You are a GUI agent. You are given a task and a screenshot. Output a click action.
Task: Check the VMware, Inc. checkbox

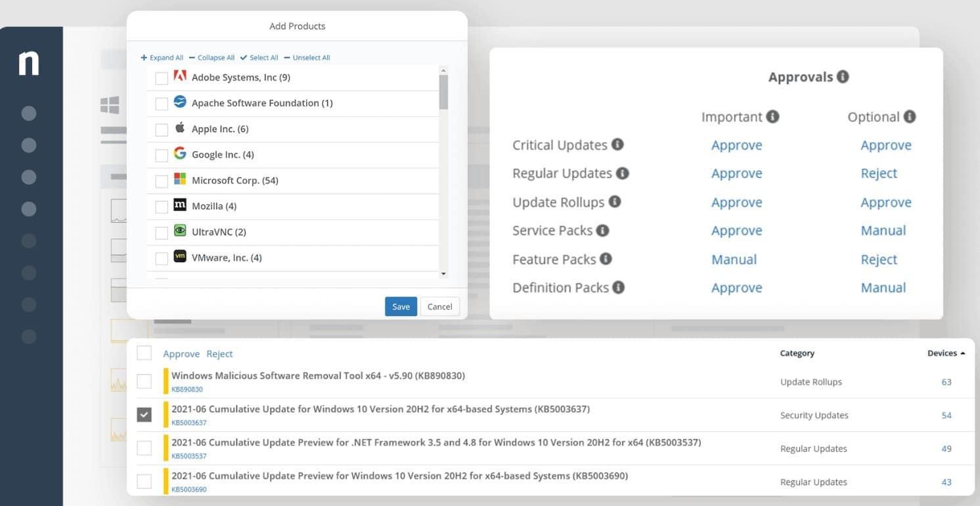click(x=162, y=258)
